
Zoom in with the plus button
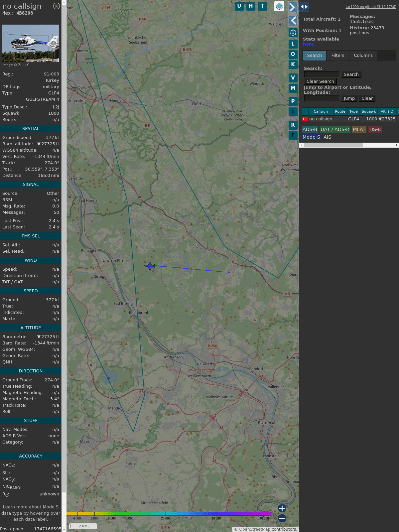[282, 508]
